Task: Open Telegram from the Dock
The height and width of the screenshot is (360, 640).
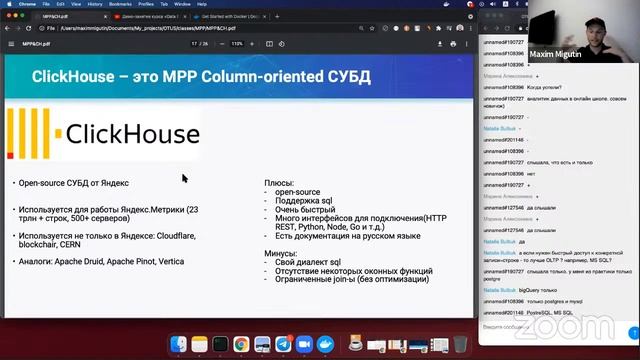Action: point(283,344)
